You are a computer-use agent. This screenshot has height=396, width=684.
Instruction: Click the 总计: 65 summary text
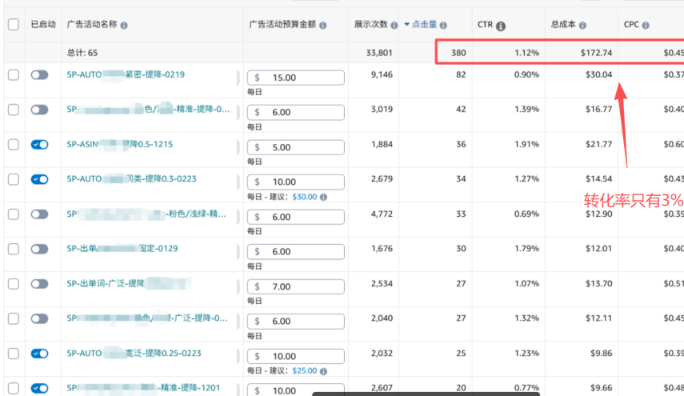(x=82, y=53)
